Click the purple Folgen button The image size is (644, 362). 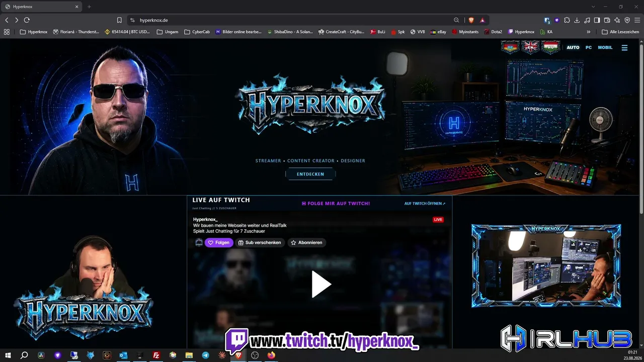(x=219, y=242)
